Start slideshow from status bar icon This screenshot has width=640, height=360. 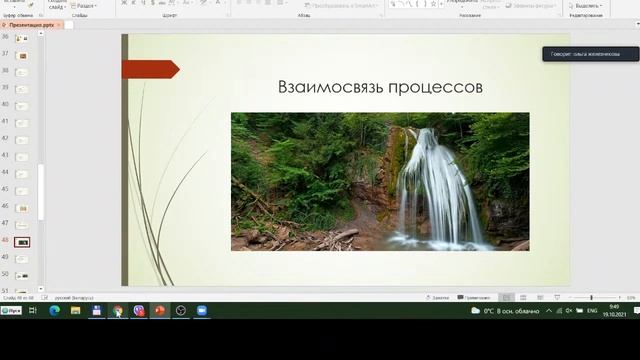click(x=557, y=298)
